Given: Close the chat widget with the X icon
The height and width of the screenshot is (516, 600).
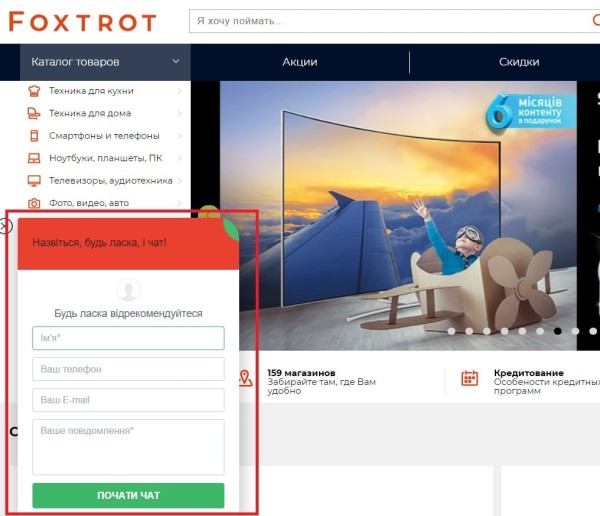Looking at the screenshot, I should click(x=5, y=226).
